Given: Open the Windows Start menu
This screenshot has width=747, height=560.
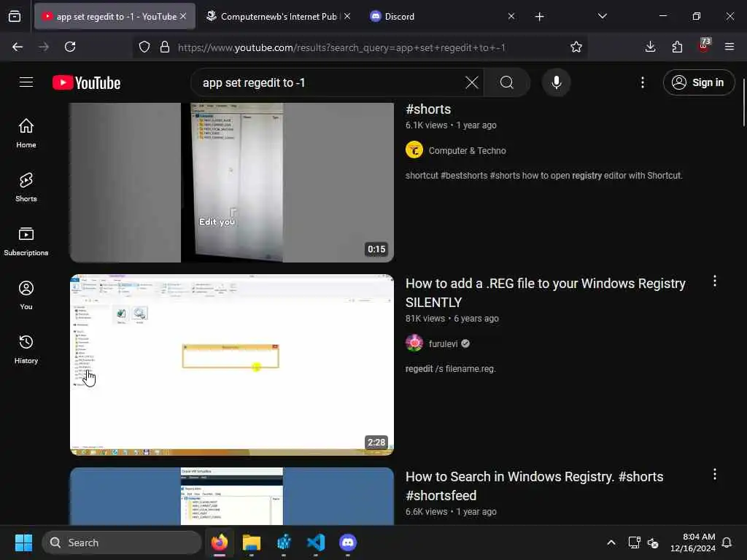Looking at the screenshot, I should click(x=23, y=542).
